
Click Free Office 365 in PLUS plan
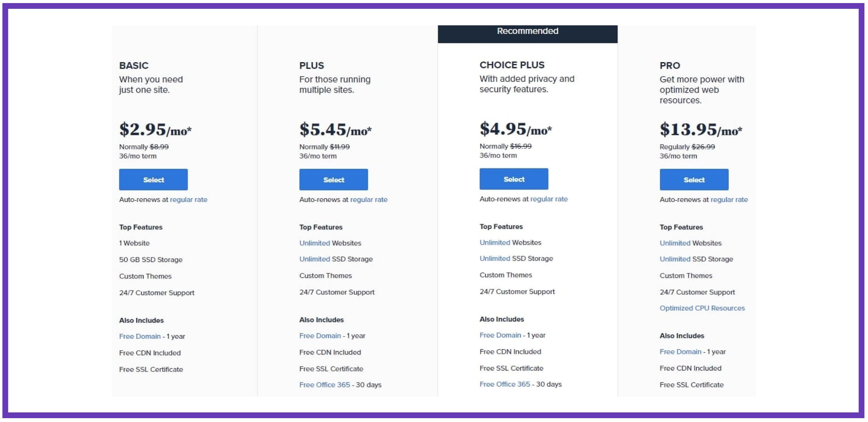click(325, 384)
